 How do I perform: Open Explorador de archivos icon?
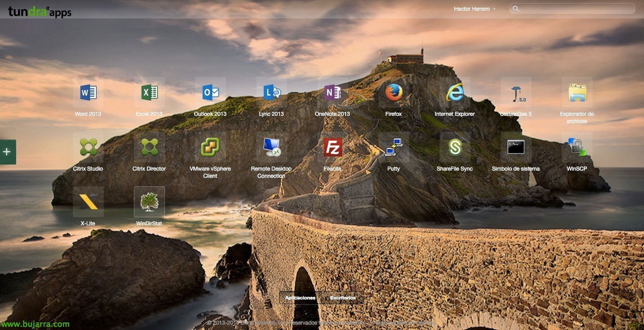[577, 92]
